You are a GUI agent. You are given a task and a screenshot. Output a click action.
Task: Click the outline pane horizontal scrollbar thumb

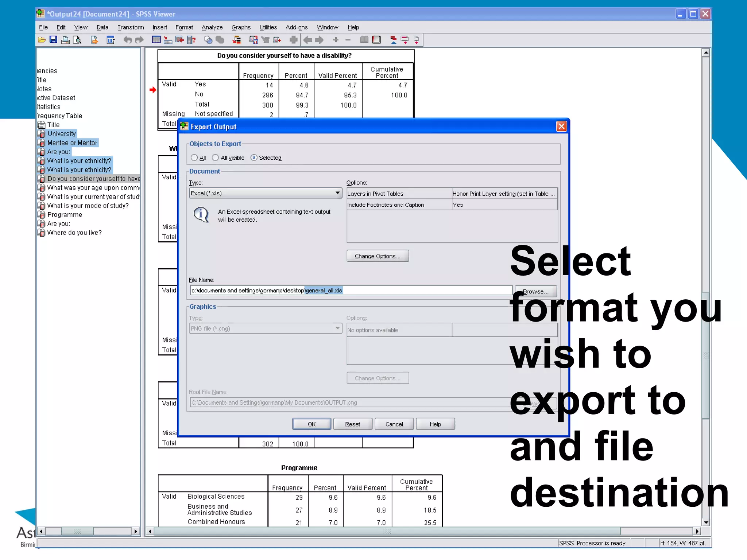[77, 531]
